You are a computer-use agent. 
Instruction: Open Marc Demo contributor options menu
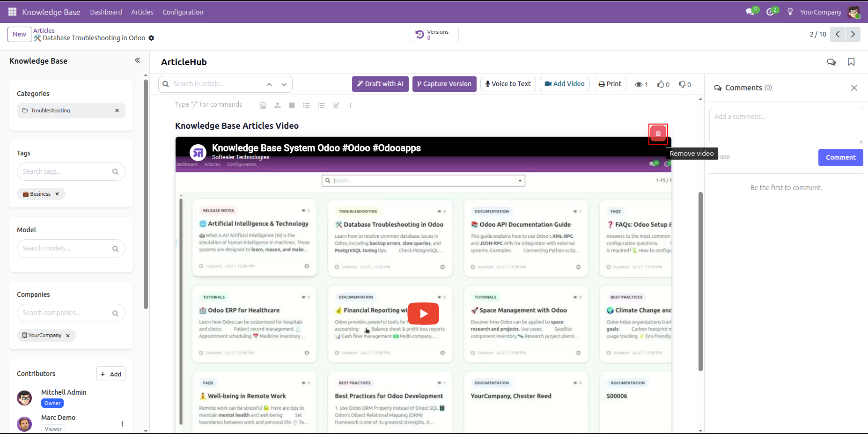pos(122,424)
